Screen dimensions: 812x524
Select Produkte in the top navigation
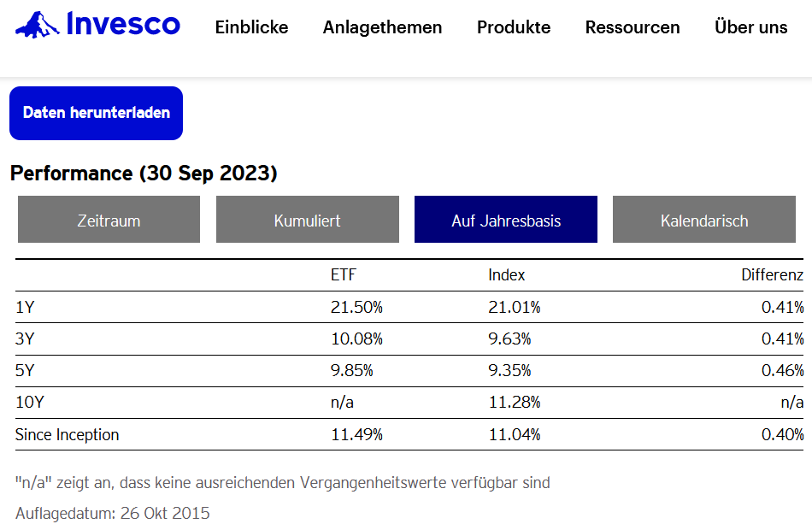[514, 27]
